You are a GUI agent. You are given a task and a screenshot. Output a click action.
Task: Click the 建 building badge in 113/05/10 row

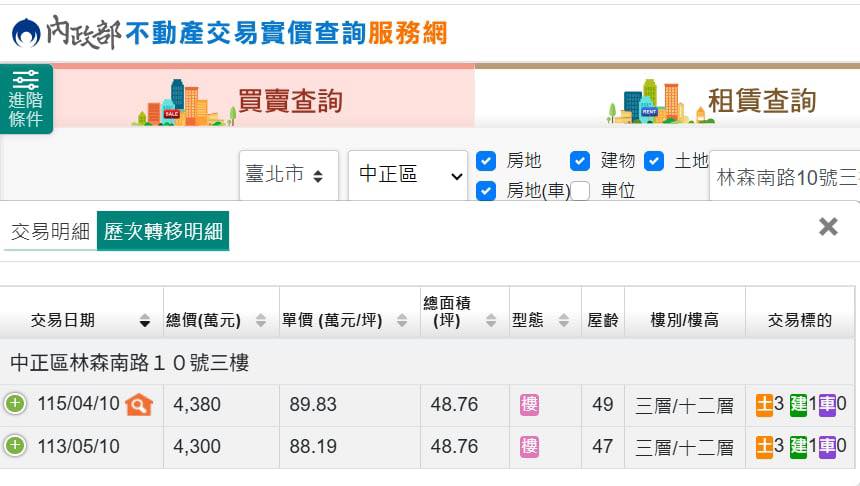click(798, 447)
